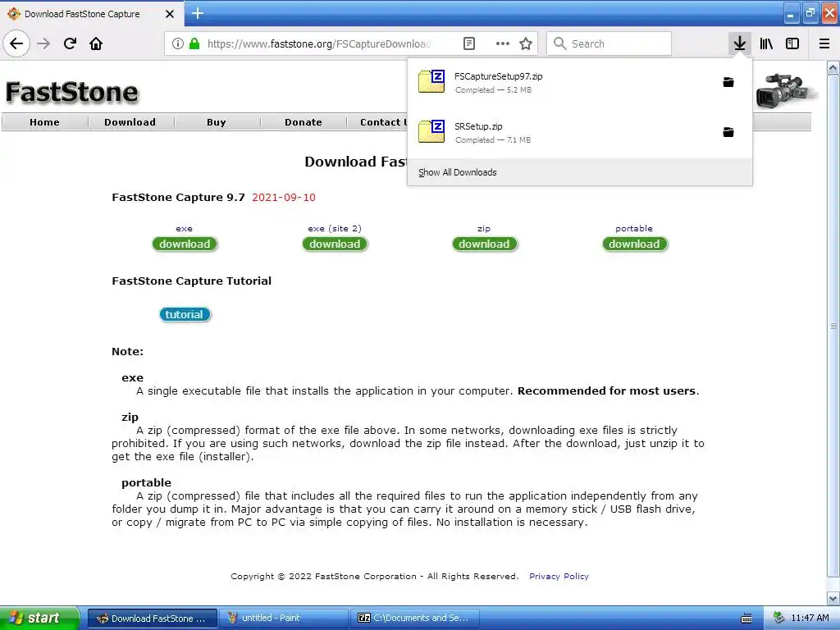
Task: Click the keyboard icon in system tray
Action: (x=746, y=619)
